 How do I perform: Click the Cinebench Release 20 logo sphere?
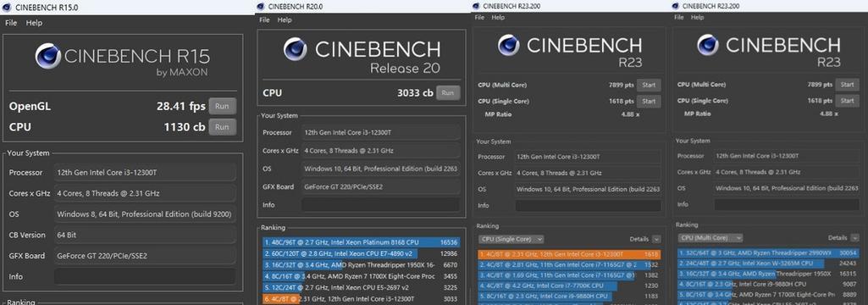(295, 49)
